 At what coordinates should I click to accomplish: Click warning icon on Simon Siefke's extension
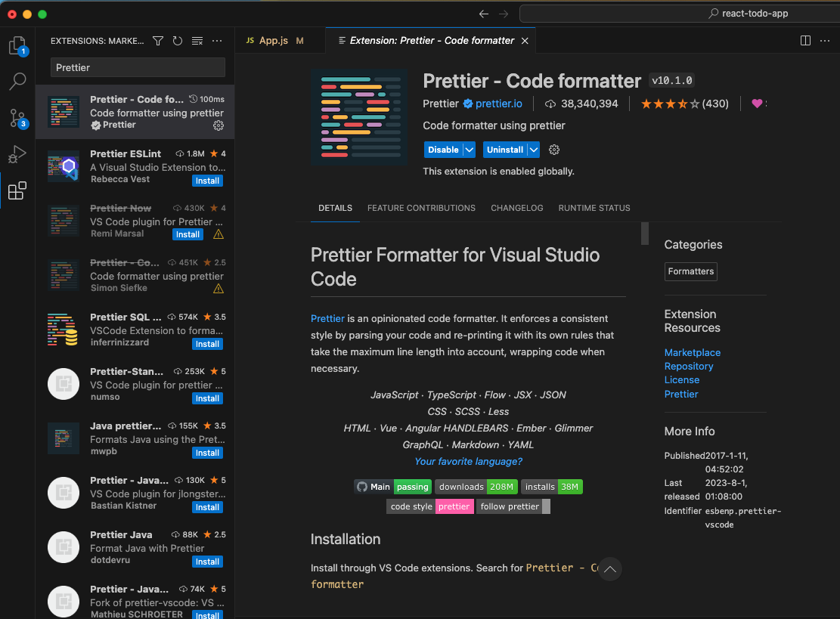click(219, 289)
